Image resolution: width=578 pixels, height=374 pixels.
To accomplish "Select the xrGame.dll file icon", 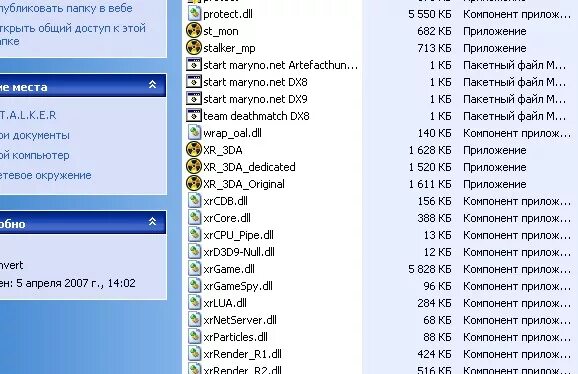I will pyautogui.click(x=194, y=269).
